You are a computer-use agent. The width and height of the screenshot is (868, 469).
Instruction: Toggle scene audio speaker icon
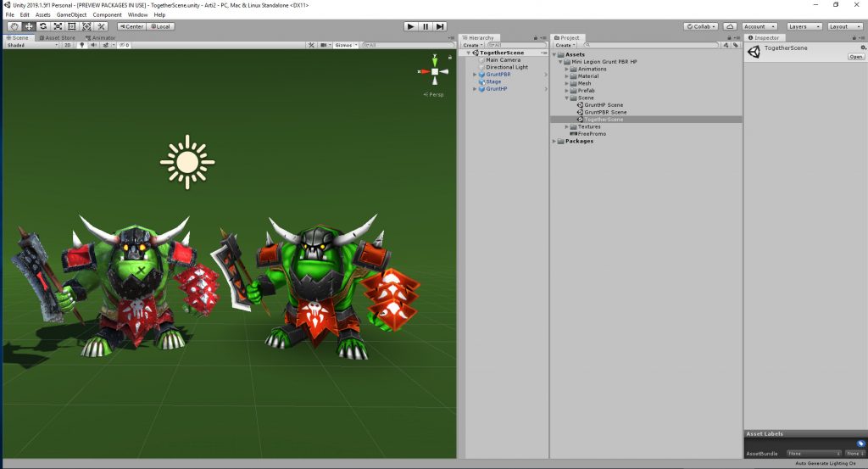tap(93, 46)
